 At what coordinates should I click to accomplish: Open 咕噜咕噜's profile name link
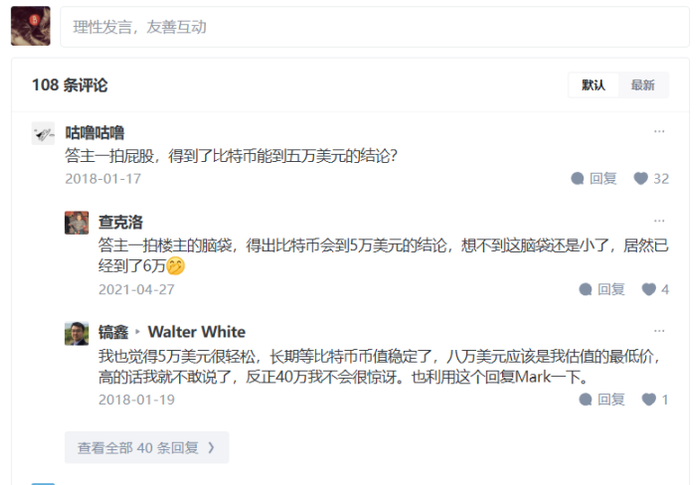[95, 133]
